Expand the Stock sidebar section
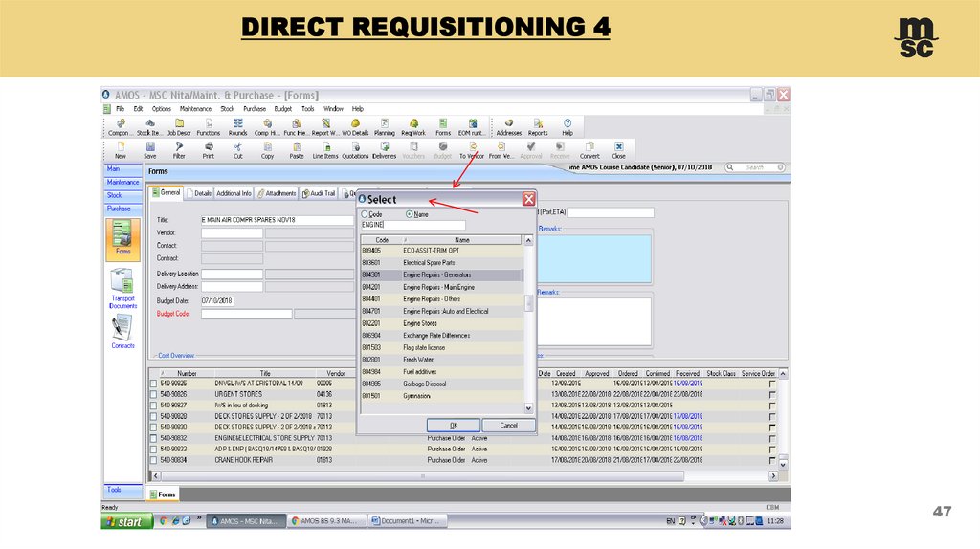Screen dimensions: 980x549 122,195
